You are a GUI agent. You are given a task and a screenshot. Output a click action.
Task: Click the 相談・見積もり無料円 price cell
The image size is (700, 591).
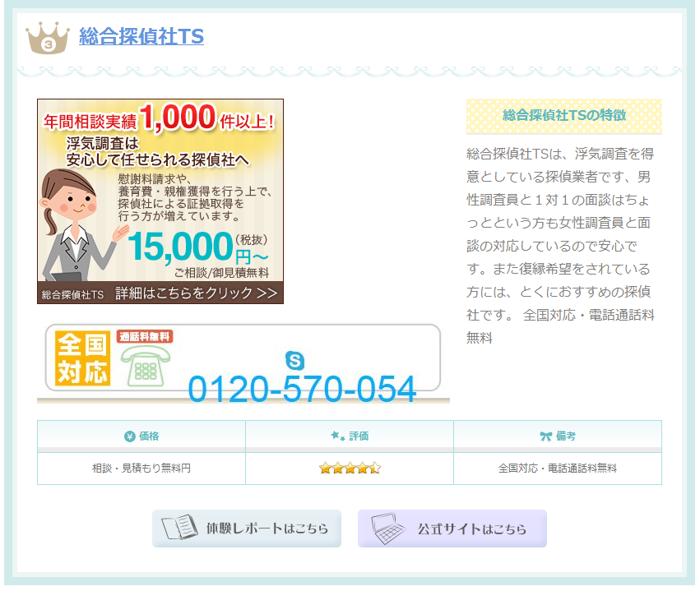click(x=141, y=469)
